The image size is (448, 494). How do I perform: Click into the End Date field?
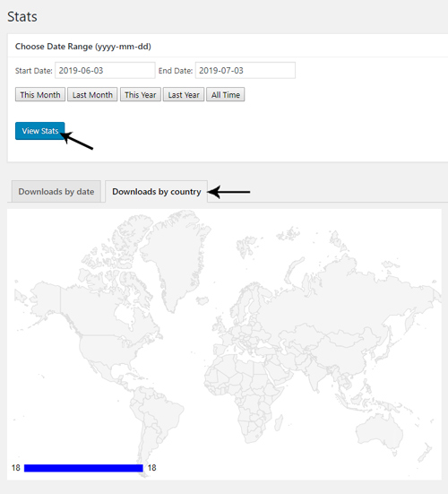[246, 70]
